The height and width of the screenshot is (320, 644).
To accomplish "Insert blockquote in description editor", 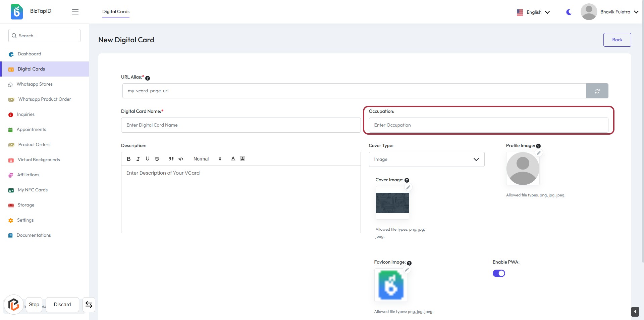I will (x=171, y=159).
